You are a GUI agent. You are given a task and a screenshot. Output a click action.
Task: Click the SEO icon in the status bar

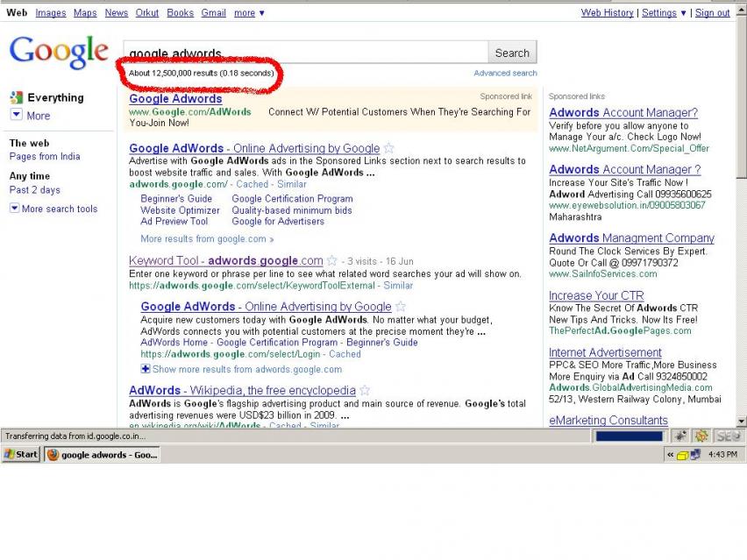click(729, 436)
